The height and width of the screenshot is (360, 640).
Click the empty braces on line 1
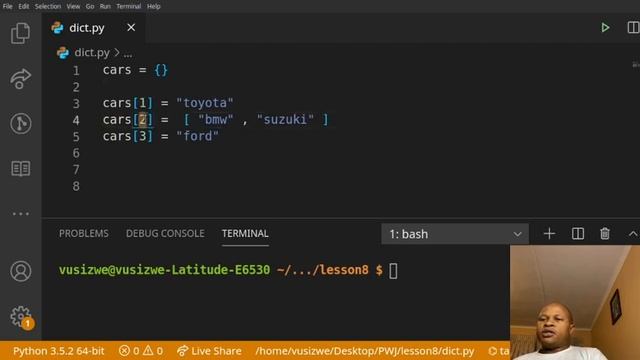click(161, 70)
